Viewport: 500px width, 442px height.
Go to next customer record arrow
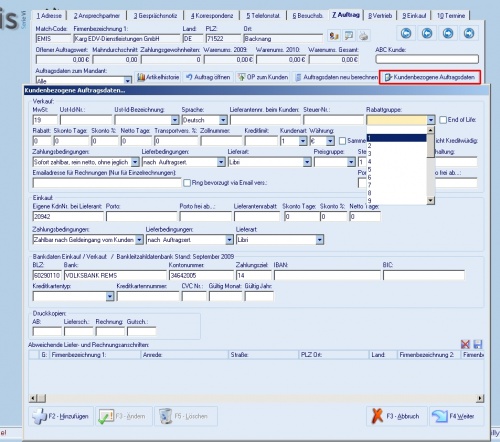click(x=448, y=33)
